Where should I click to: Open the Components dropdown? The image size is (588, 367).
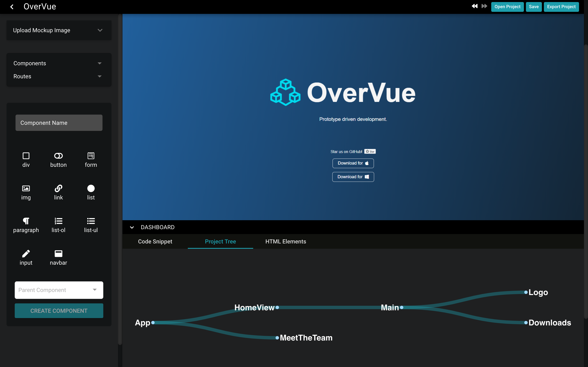tap(99, 63)
